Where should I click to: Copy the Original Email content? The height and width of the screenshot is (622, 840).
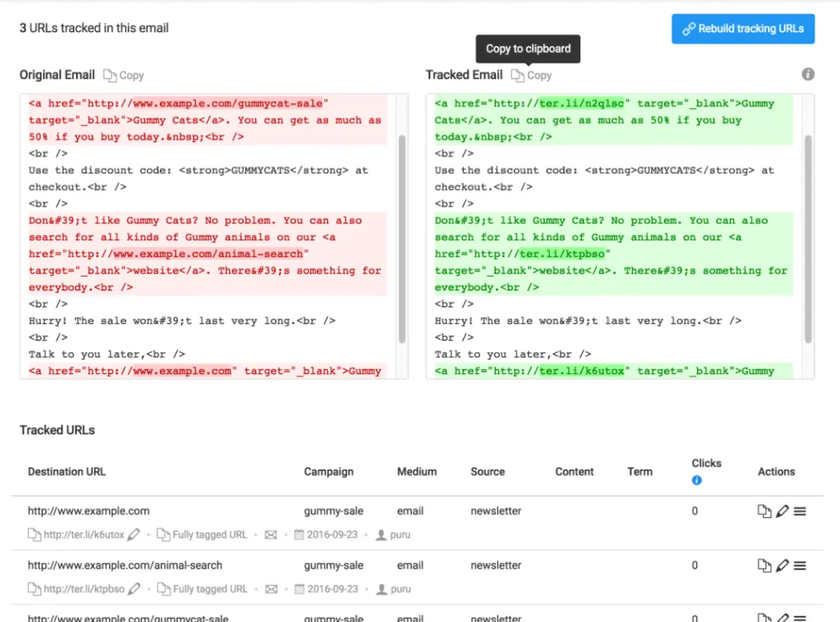tap(124, 75)
